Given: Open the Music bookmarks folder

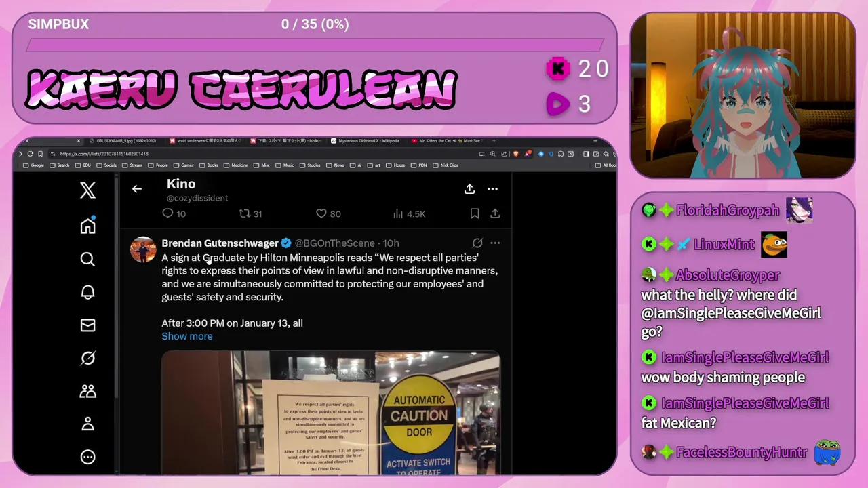Looking at the screenshot, I should 285,165.
